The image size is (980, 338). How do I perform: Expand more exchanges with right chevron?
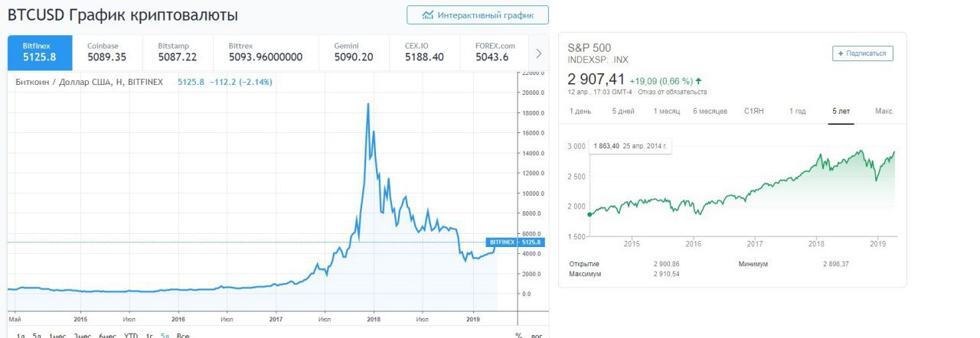point(539,54)
